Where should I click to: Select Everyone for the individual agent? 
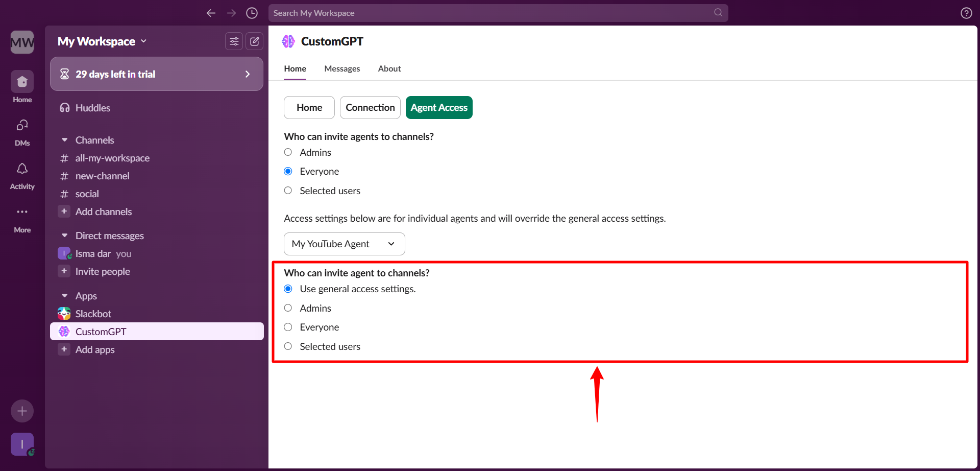coord(288,327)
